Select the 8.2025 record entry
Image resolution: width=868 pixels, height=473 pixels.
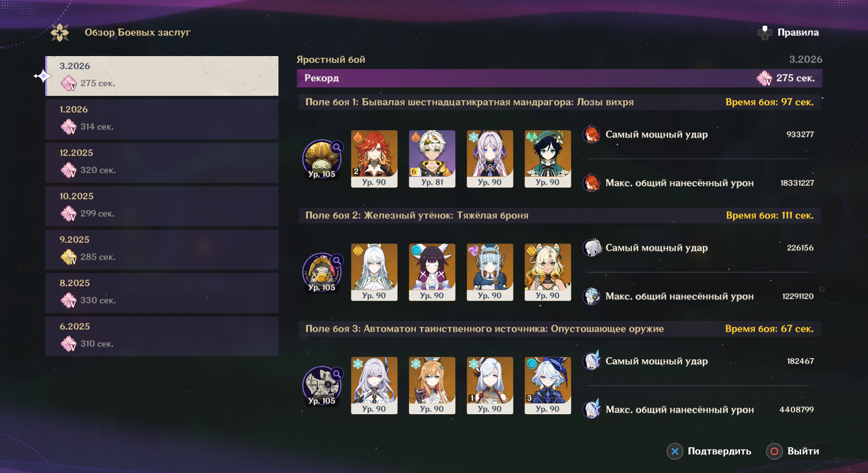[x=162, y=293]
